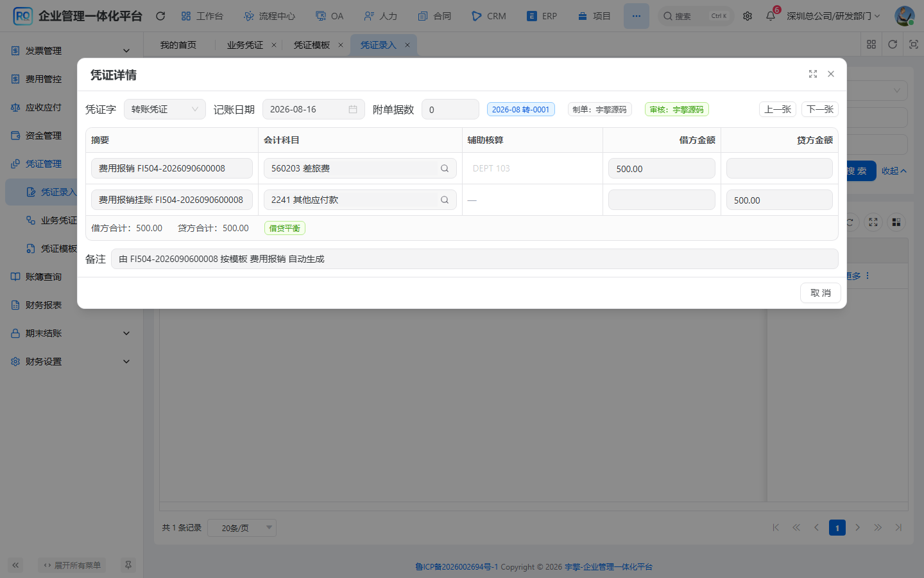Expand the 期末结账 sidebar menu
Viewport: 924px width, 578px height.
tap(71, 333)
